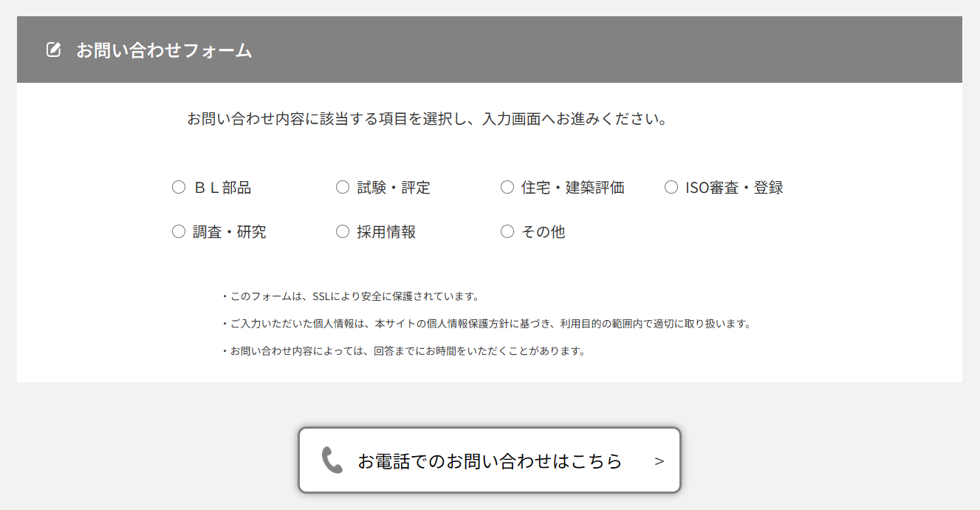Select the 住宅・建築評価 radio button
980x510 pixels.
507,188
